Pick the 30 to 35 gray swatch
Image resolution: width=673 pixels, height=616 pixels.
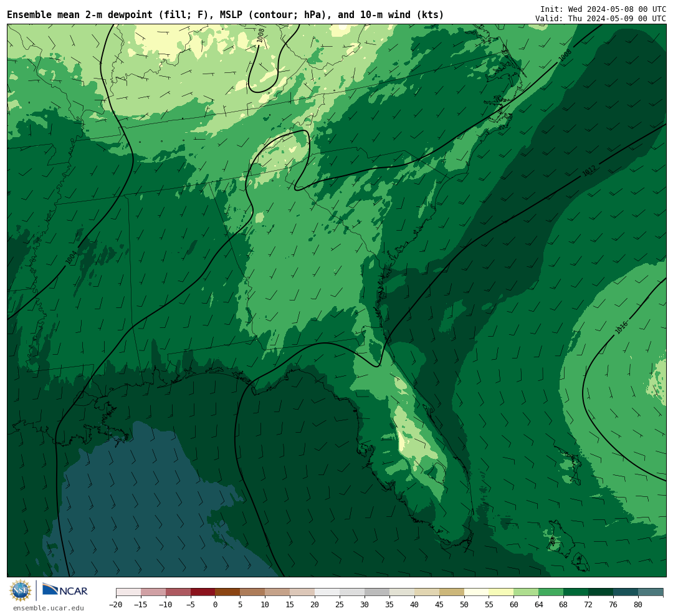point(377,592)
